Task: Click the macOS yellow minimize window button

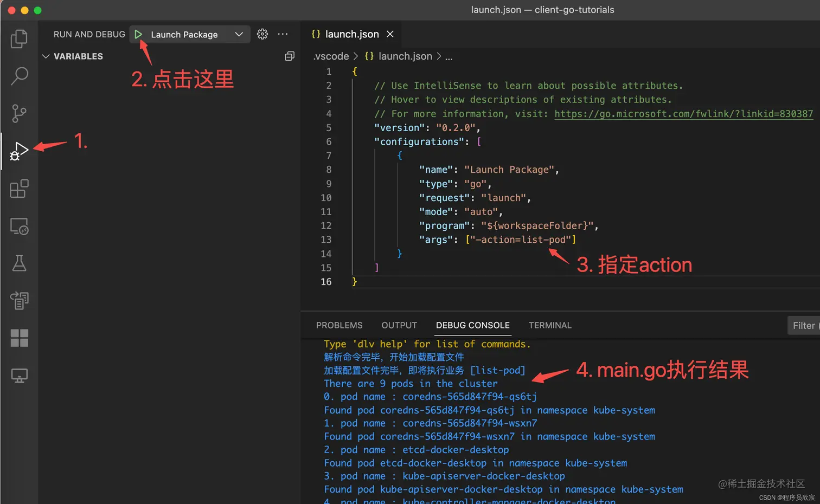Action: [x=24, y=10]
